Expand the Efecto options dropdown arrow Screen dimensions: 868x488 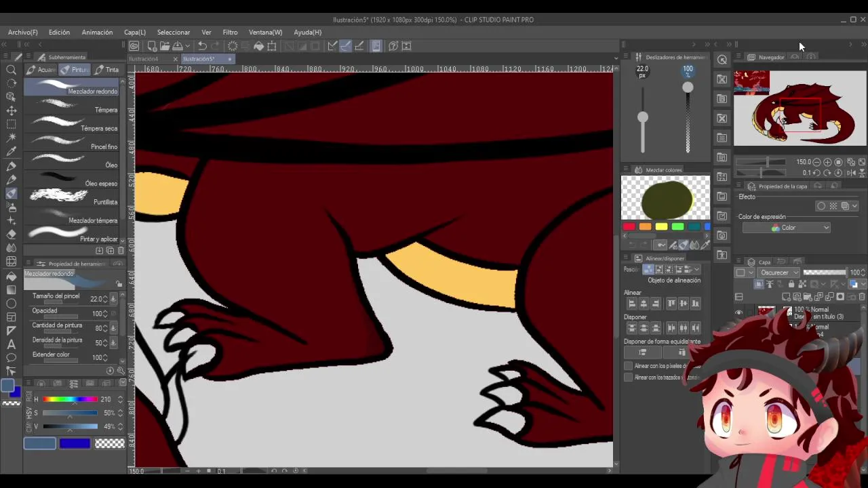[x=854, y=206]
